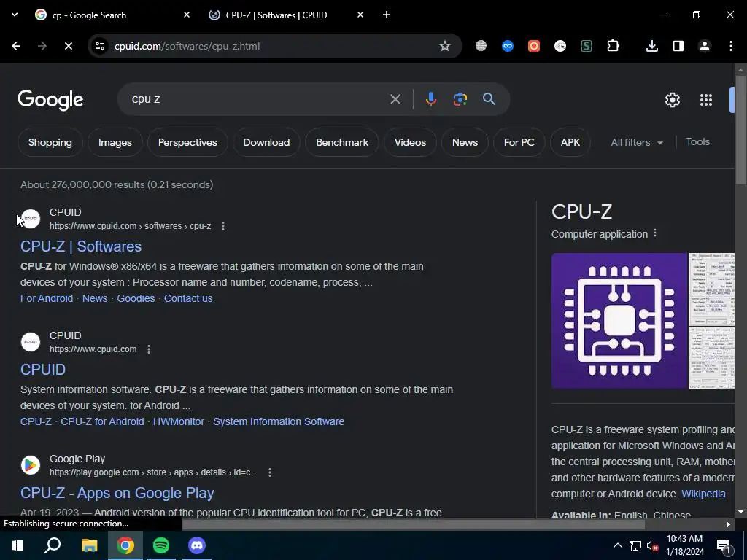The image size is (747, 560).
Task: Open the For Android sitelink
Action: pos(47,298)
